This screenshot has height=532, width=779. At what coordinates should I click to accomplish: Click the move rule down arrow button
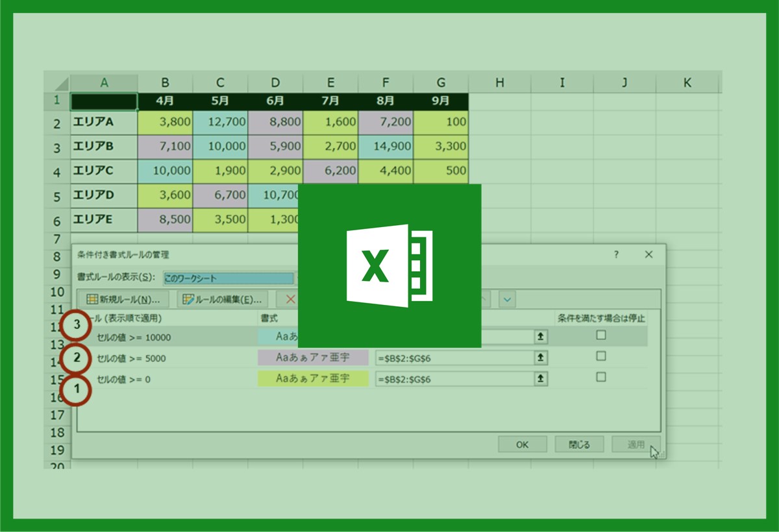(507, 299)
